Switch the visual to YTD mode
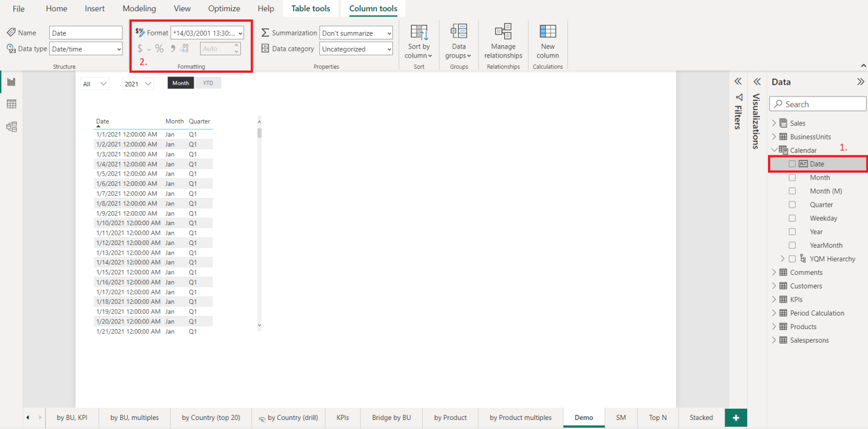 (208, 82)
